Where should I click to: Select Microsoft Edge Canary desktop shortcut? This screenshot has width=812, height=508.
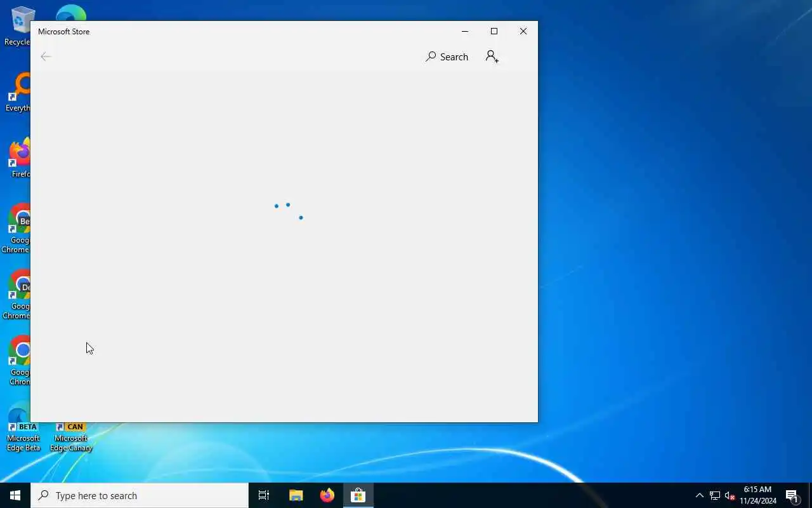71,438
